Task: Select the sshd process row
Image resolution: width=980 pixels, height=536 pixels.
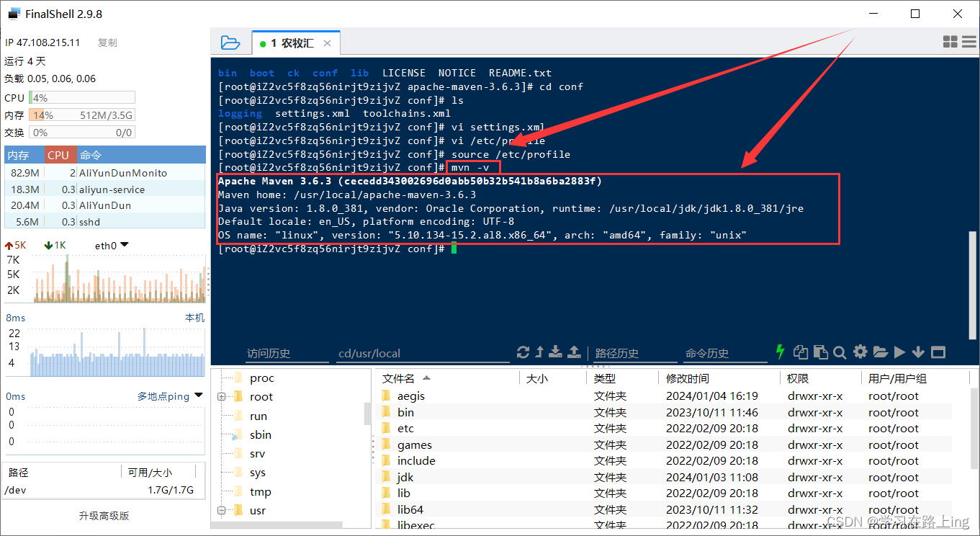Action: point(105,222)
